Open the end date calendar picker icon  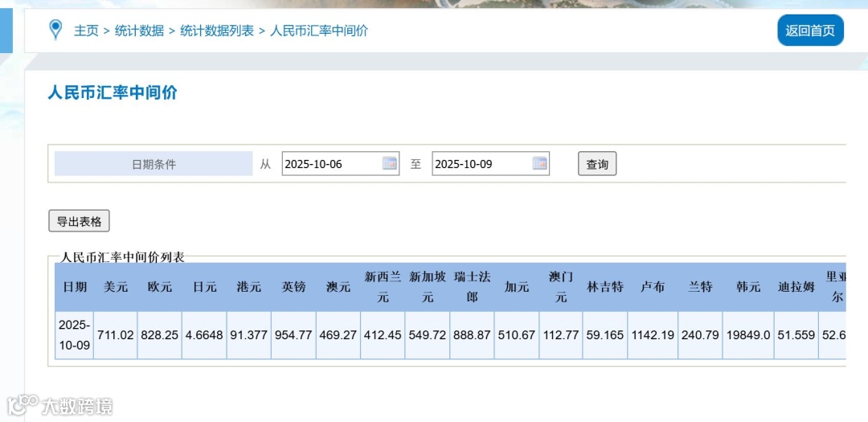(540, 163)
